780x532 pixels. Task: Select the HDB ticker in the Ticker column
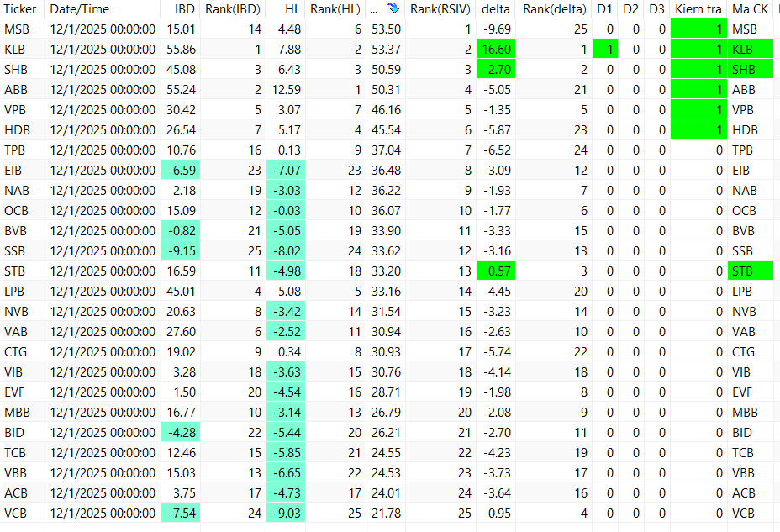pyautogui.click(x=18, y=130)
